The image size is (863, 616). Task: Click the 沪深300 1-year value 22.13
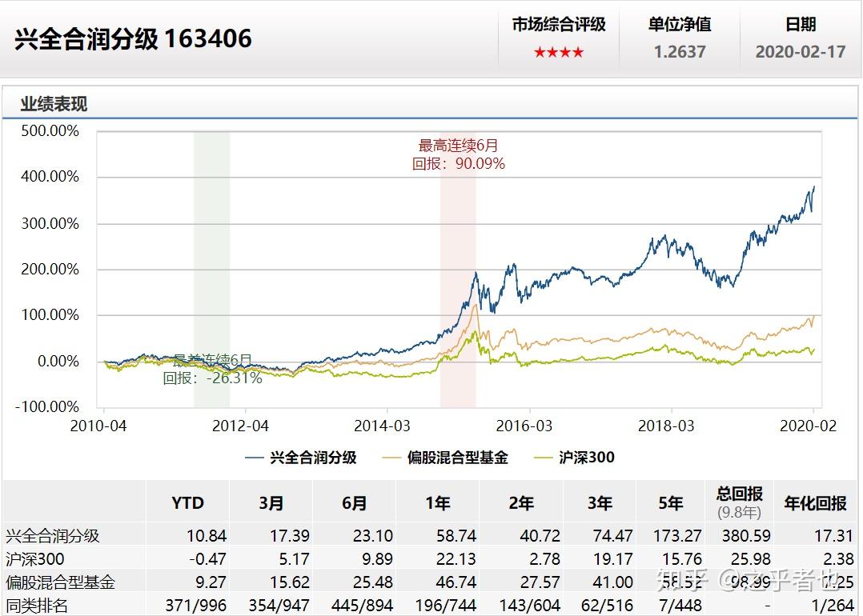click(x=456, y=559)
